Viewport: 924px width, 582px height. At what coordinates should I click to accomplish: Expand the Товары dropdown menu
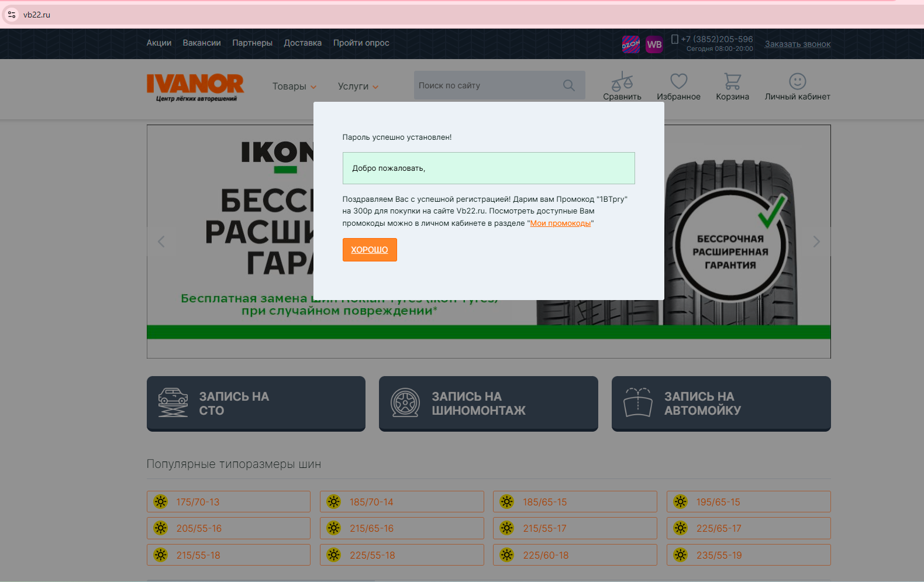coord(294,87)
